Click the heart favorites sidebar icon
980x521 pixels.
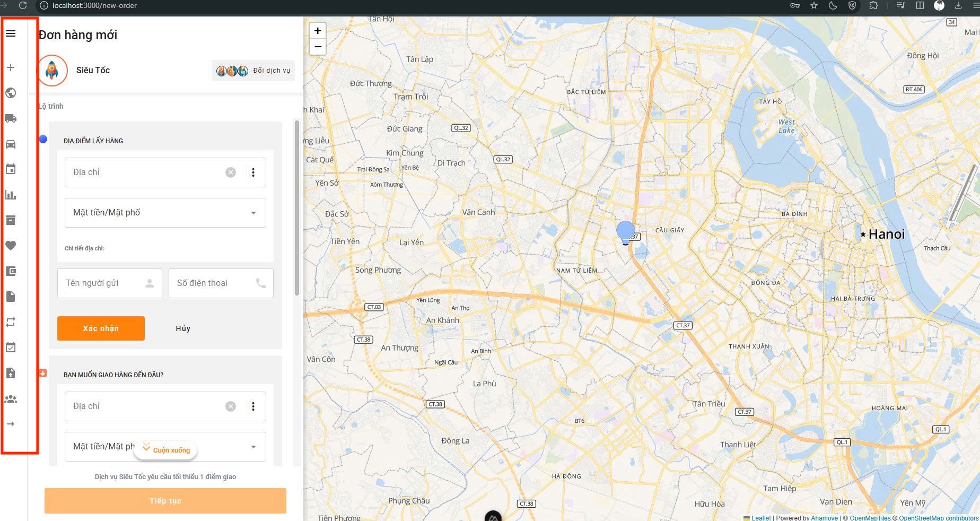tap(11, 246)
